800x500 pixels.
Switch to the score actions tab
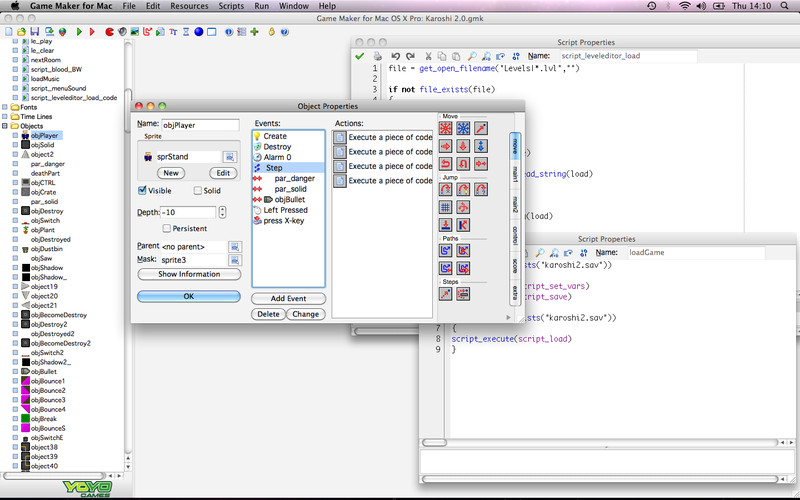[x=515, y=266]
